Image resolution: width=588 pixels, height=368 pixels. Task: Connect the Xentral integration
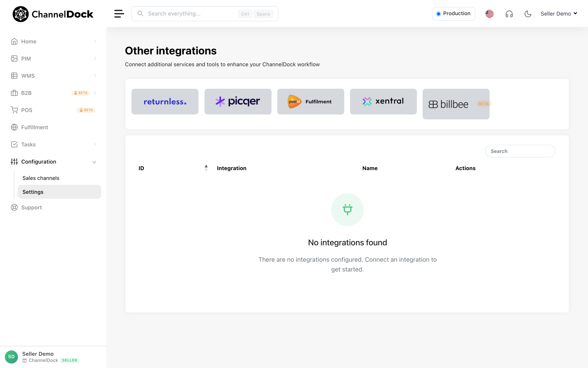pyautogui.click(x=383, y=101)
